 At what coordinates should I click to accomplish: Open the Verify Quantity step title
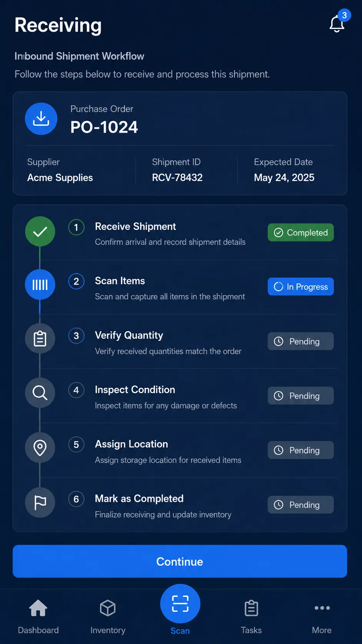(129, 335)
